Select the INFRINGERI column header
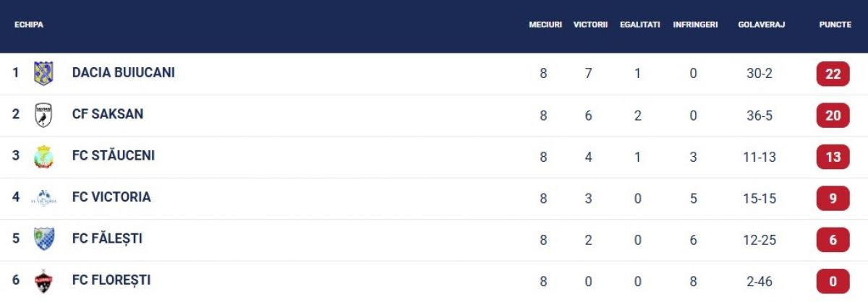The height and width of the screenshot is (302, 868). coord(695,25)
